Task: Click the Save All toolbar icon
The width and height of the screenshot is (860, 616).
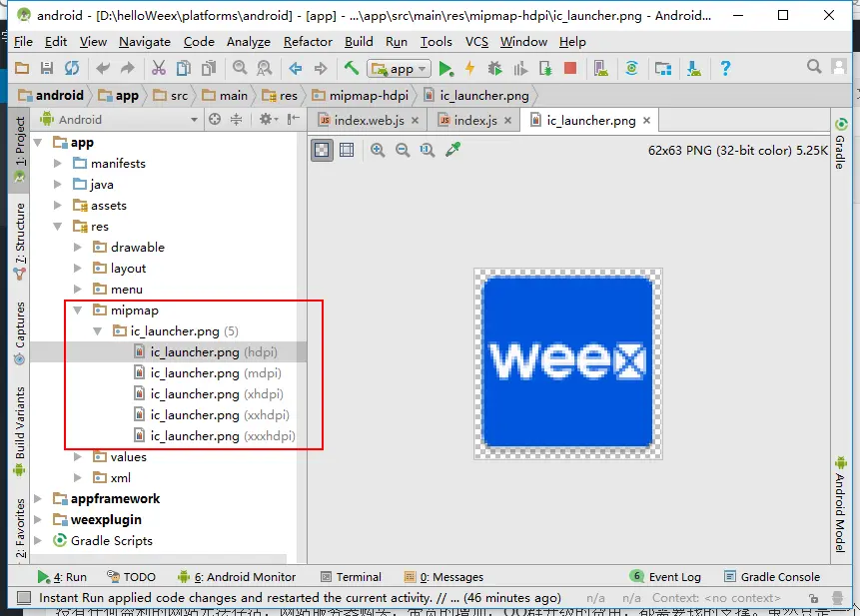Action: 47,68
